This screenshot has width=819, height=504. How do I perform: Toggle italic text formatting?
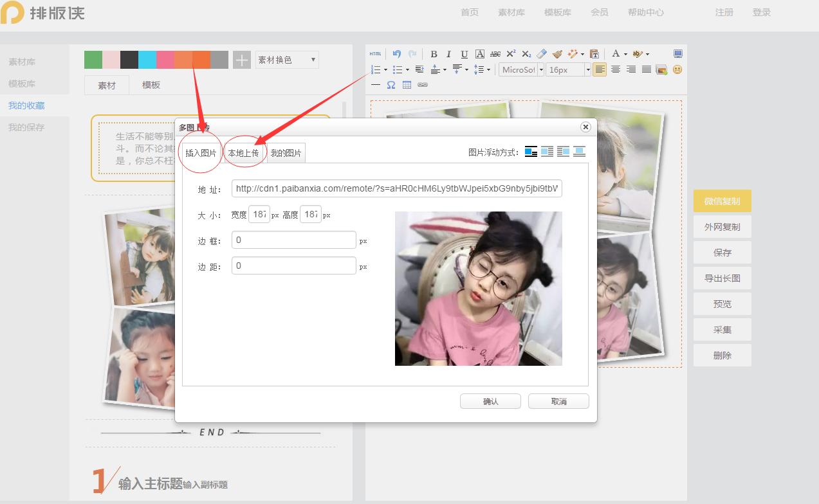[448, 54]
